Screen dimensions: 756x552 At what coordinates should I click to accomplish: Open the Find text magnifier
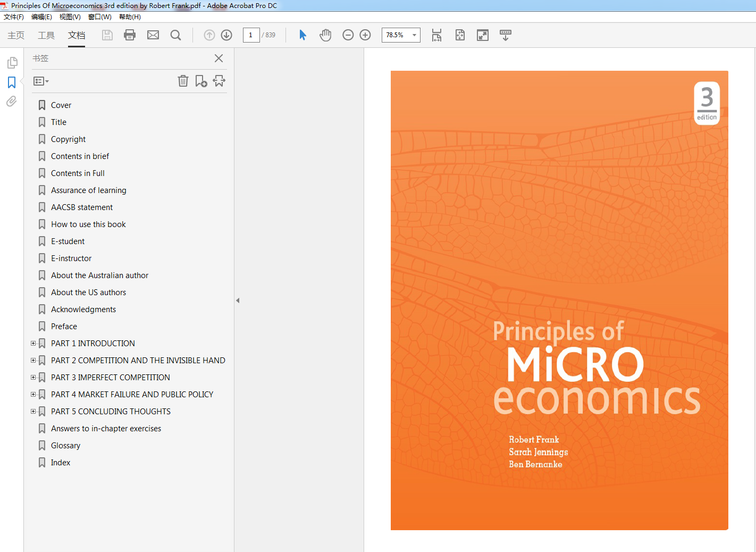click(x=176, y=35)
